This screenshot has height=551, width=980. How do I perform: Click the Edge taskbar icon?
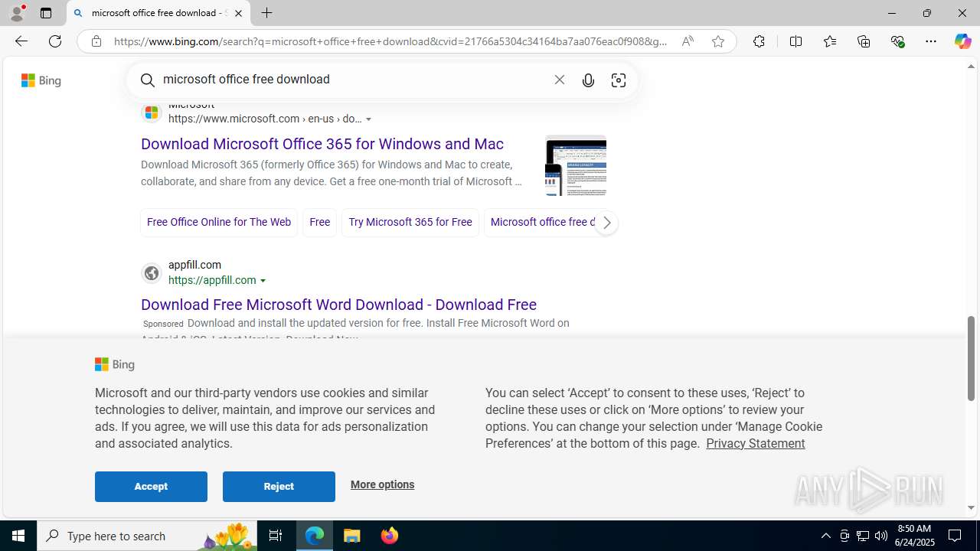click(x=315, y=536)
